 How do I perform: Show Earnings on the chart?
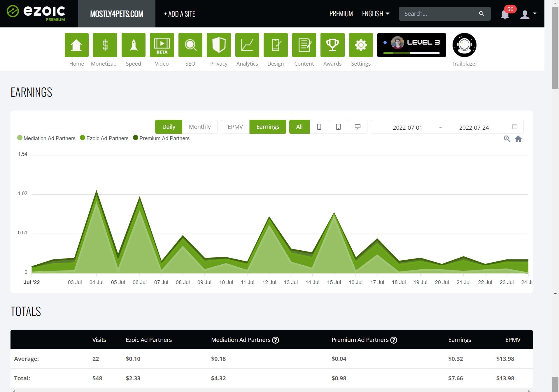coord(268,127)
